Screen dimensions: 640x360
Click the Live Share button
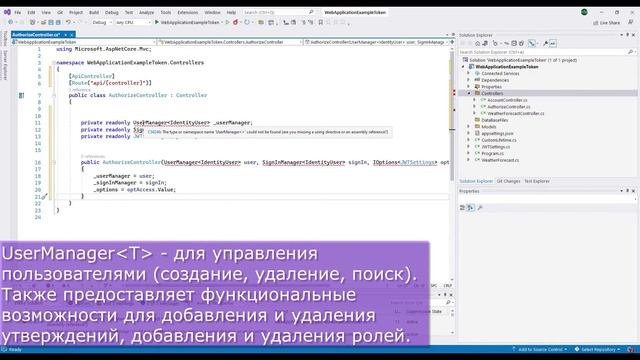click(607, 23)
